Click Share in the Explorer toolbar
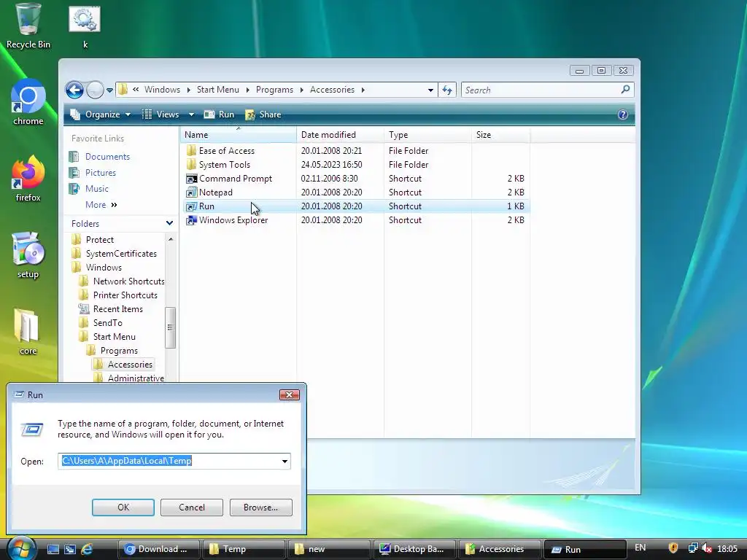The image size is (747, 560). [x=263, y=114]
